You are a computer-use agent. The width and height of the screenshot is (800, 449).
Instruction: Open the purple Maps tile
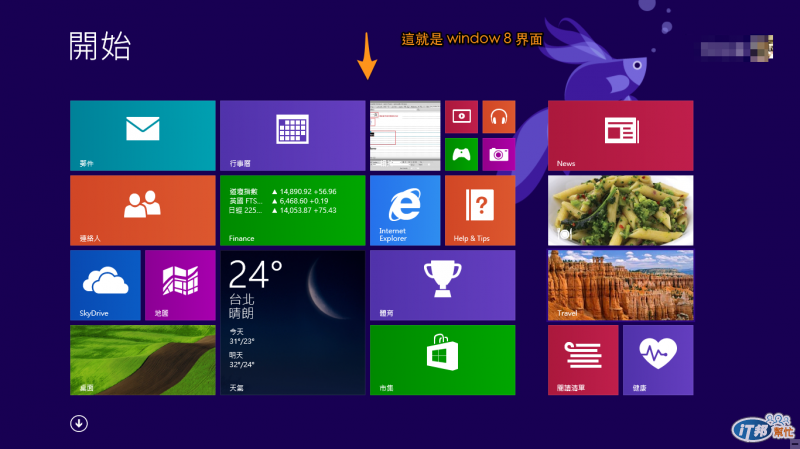(180, 285)
